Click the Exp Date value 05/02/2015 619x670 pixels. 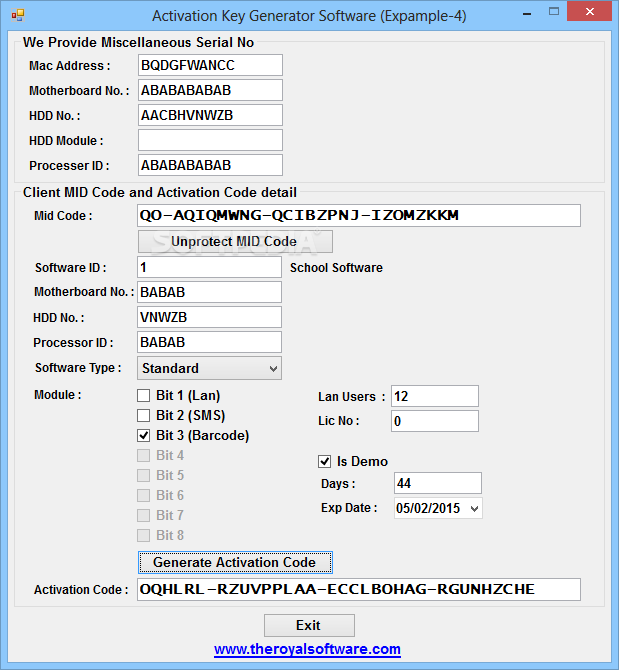click(428, 508)
